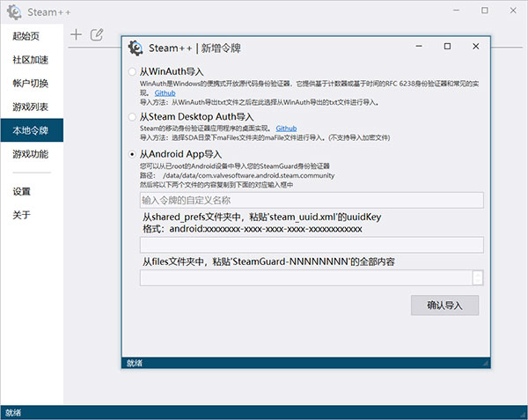Minimize the main Steam++ window

point(456,11)
